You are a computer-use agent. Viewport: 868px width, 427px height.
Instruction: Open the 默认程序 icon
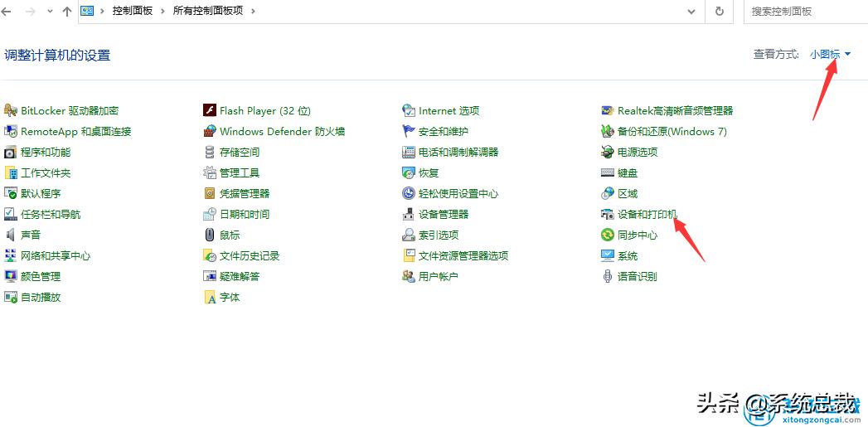point(11,193)
